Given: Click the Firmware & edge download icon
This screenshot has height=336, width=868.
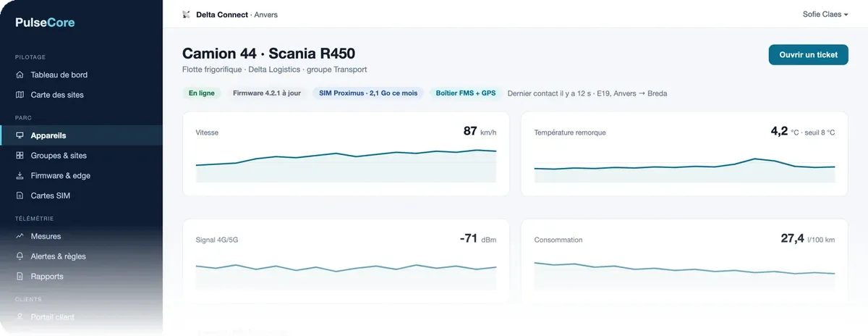Looking at the screenshot, I should [20, 176].
